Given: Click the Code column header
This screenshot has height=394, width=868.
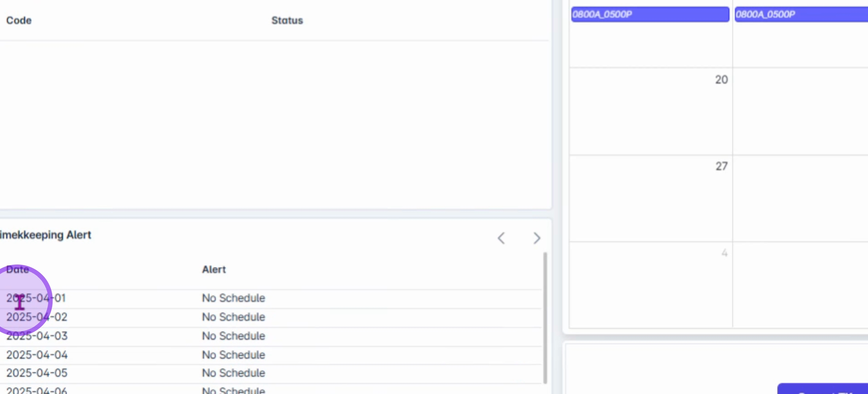Looking at the screenshot, I should (x=19, y=20).
